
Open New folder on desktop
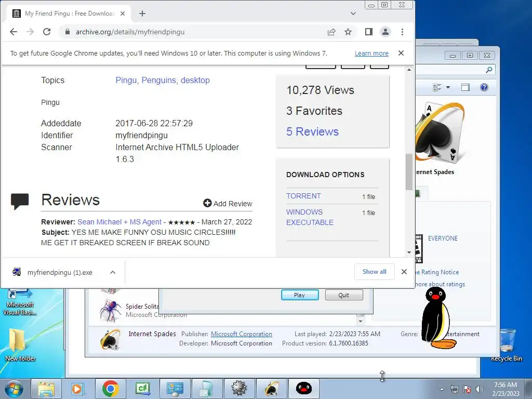point(20,345)
